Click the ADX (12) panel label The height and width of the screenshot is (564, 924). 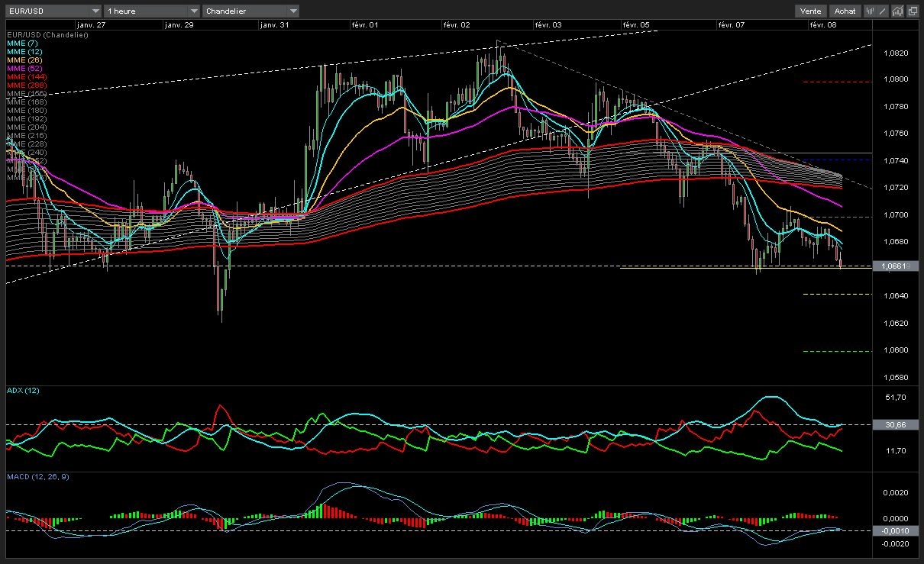23,391
